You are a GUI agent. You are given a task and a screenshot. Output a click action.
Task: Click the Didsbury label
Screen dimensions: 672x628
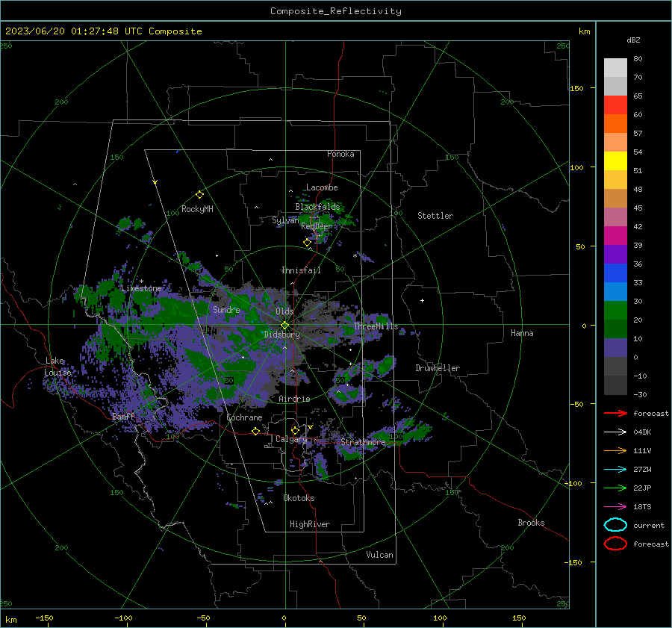pos(281,335)
